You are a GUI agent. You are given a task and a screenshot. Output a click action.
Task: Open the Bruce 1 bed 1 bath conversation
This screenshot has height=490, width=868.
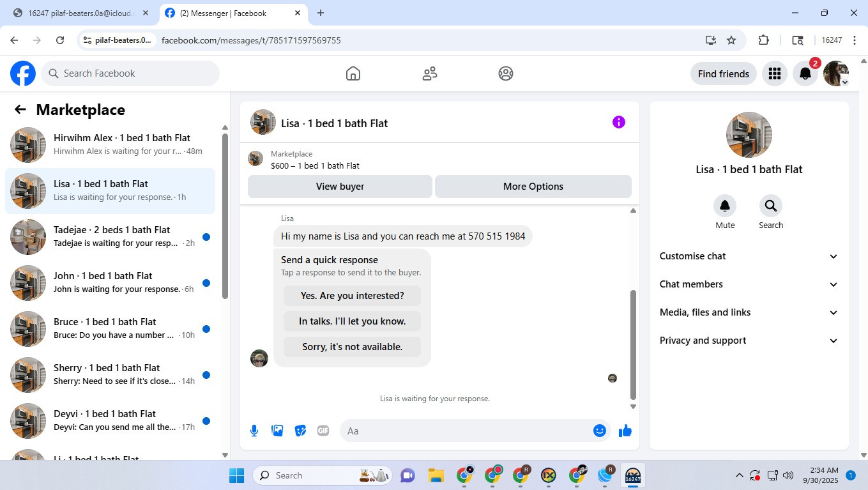pyautogui.click(x=110, y=329)
